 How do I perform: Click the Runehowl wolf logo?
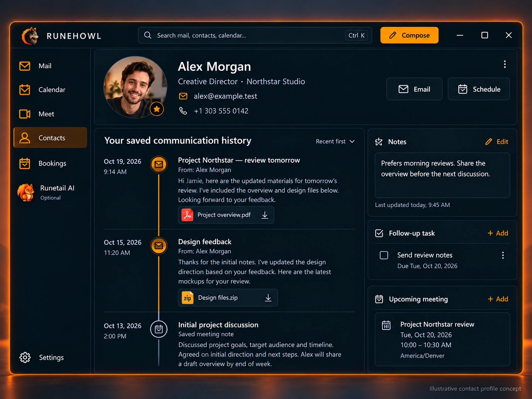(x=30, y=36)
